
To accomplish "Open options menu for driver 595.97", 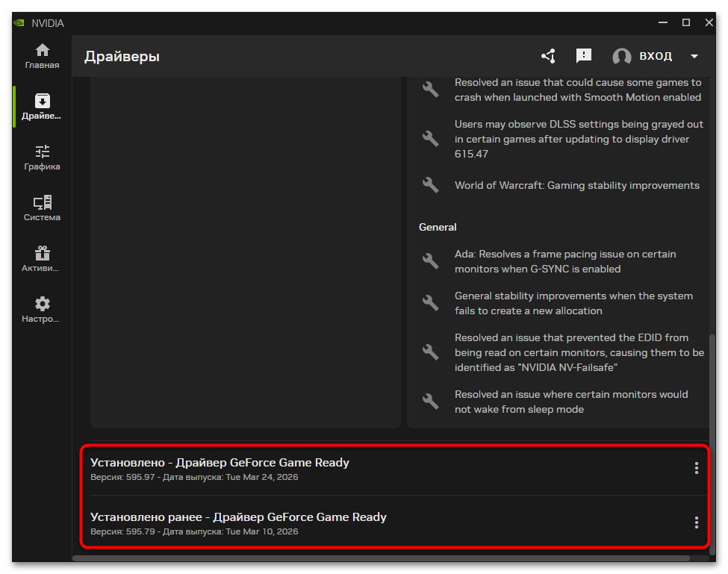I will [696, 468].
